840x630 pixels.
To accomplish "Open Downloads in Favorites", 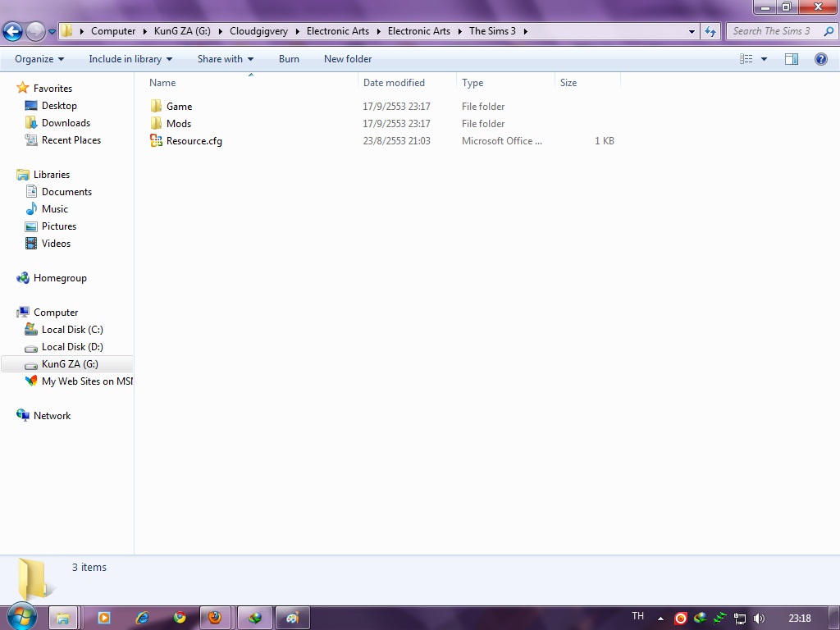I will click(x=66, y=123).
